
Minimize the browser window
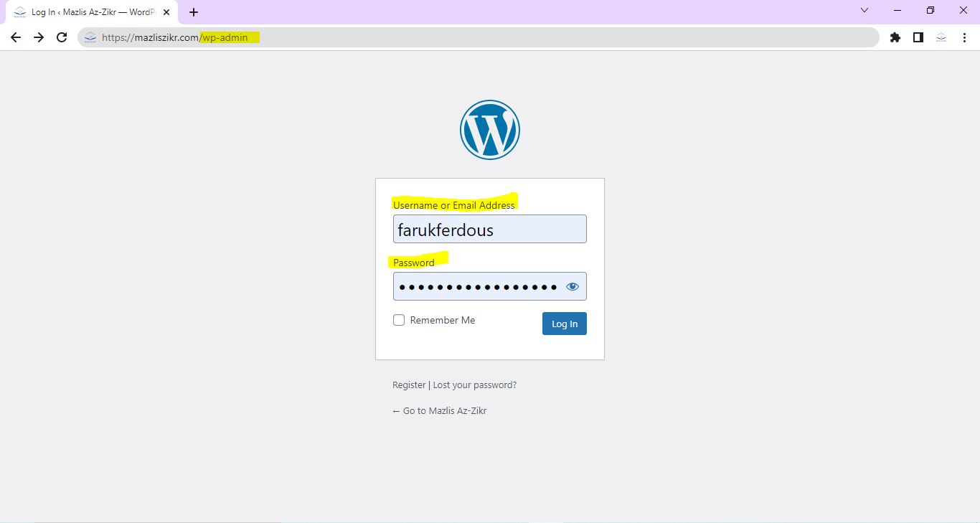tap(897, 10)
